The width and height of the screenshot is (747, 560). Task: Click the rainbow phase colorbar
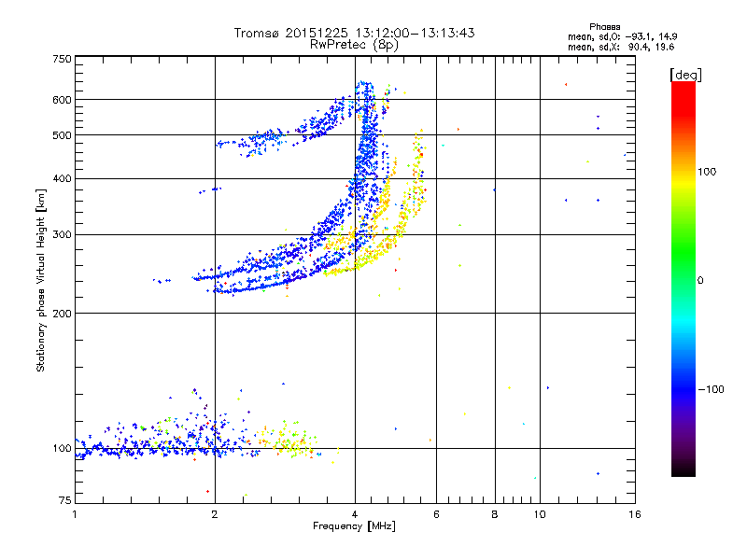tap(684, 279)
